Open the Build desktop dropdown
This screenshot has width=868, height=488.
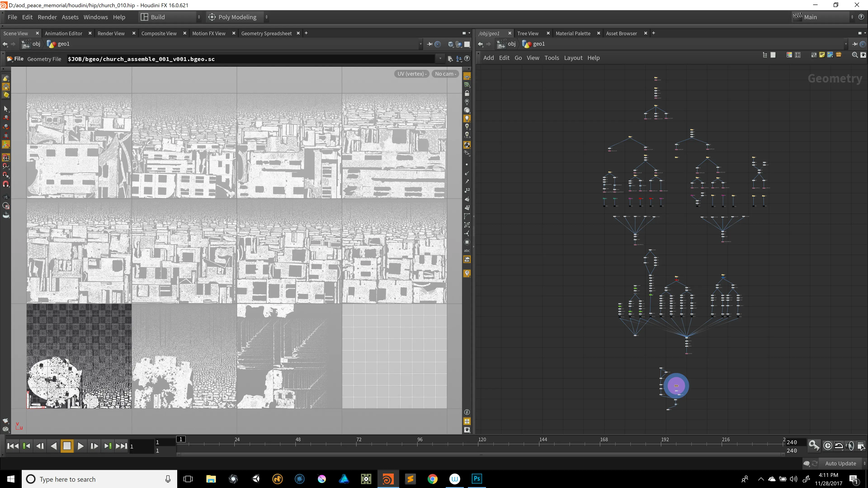pos(170,17)
